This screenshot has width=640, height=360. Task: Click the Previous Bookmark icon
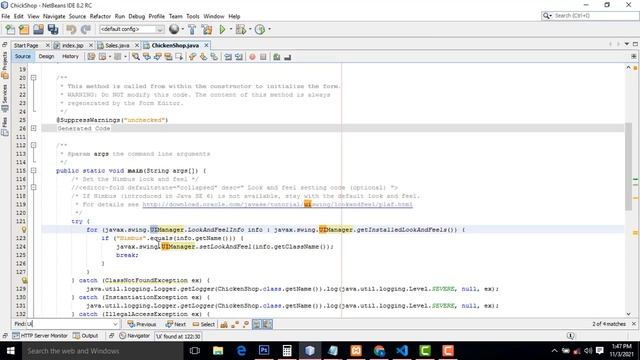[x=192, y=57]
